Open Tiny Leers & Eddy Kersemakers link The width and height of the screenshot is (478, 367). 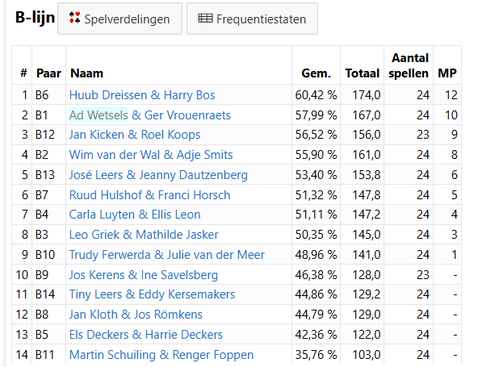pos(152,294)
